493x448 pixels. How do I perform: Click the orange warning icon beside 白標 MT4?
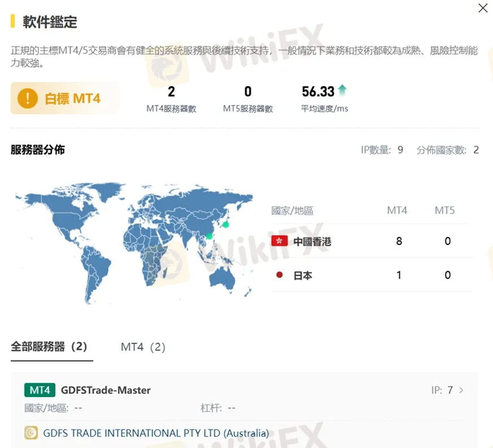(x=27, y=97)
